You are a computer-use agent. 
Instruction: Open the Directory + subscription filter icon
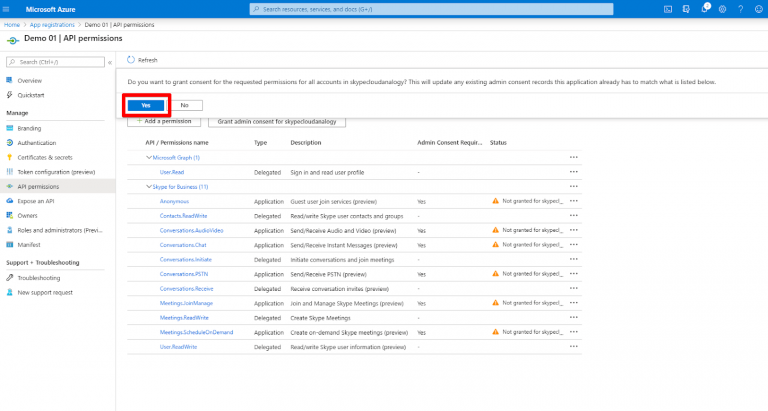(686, 9)
